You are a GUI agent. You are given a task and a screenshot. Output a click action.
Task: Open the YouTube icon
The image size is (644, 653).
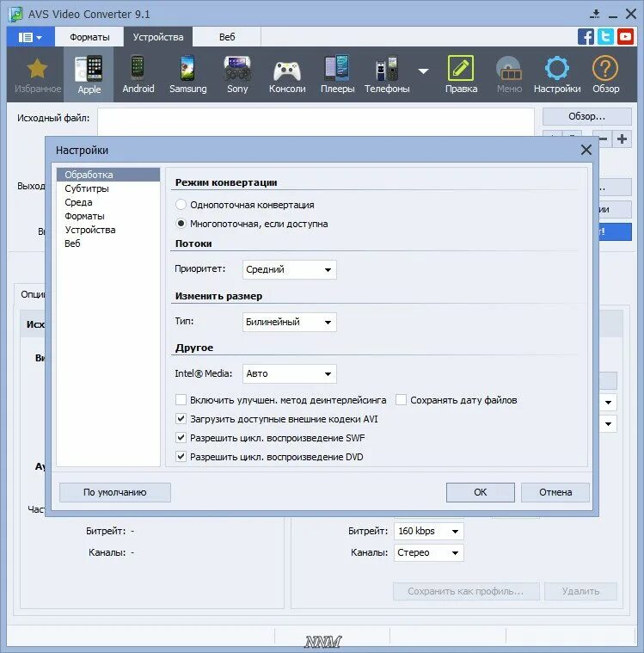(625, 37)
